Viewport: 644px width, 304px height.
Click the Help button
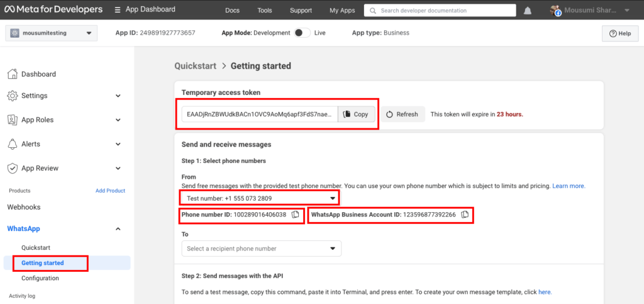pyautogui.click(x=620, y=33)
